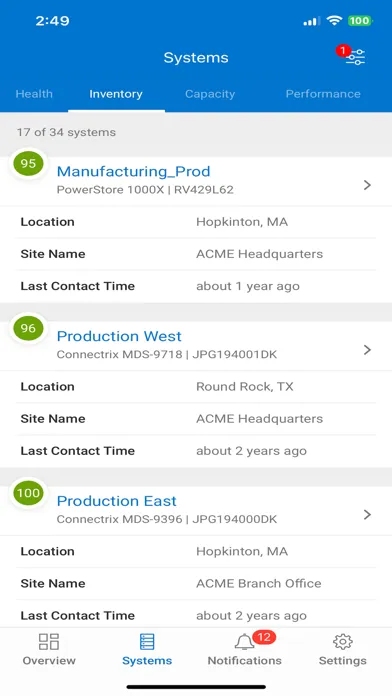
Task: Expand Manufacturing_Prod details chevron
Action: pyautogui.click(x=367, y=185)
